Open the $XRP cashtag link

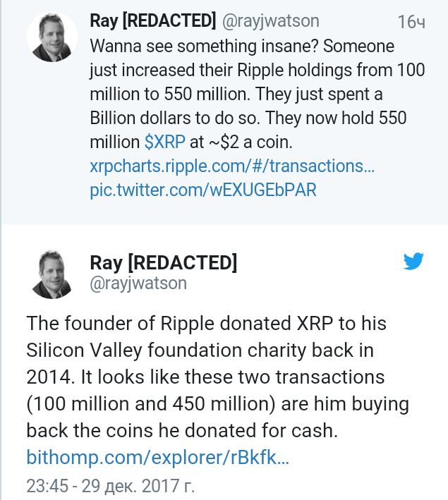point(164,142)
